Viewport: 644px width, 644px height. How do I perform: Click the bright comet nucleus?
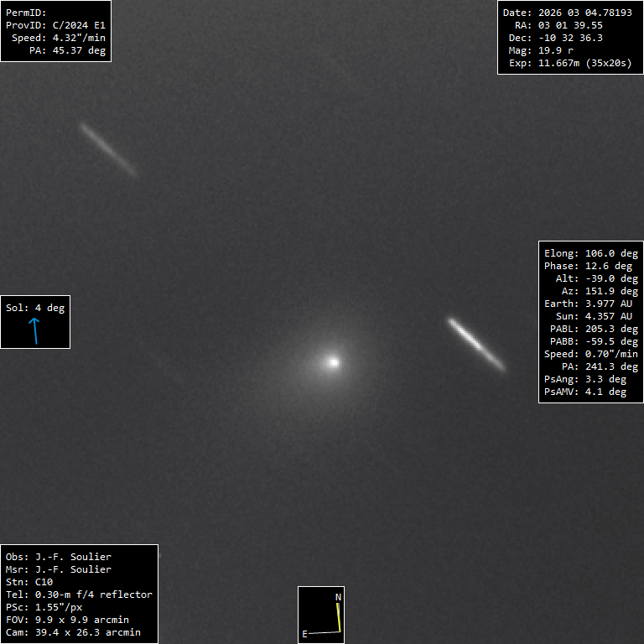[x=333, y=362]
